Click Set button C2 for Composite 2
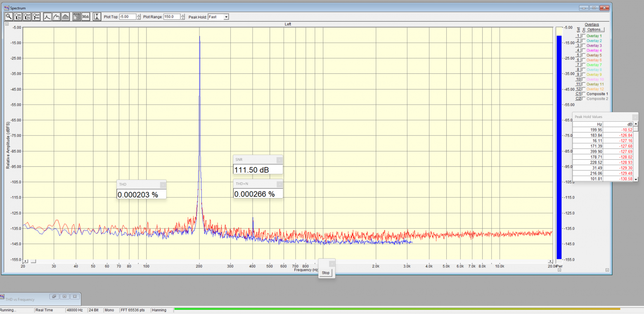 pos(578,99)
